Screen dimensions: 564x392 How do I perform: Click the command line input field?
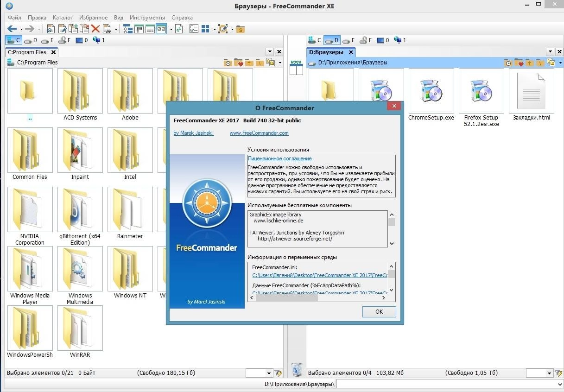click(x=446, y=384)
